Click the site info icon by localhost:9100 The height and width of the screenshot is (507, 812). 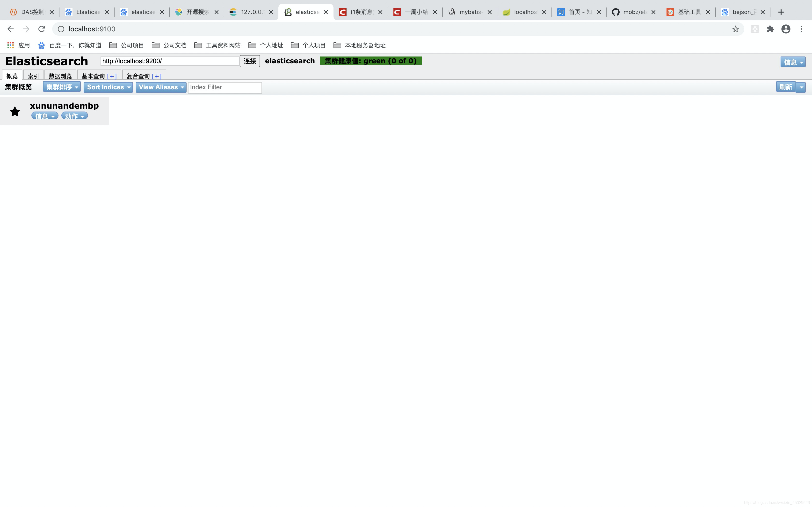[61, 29]
